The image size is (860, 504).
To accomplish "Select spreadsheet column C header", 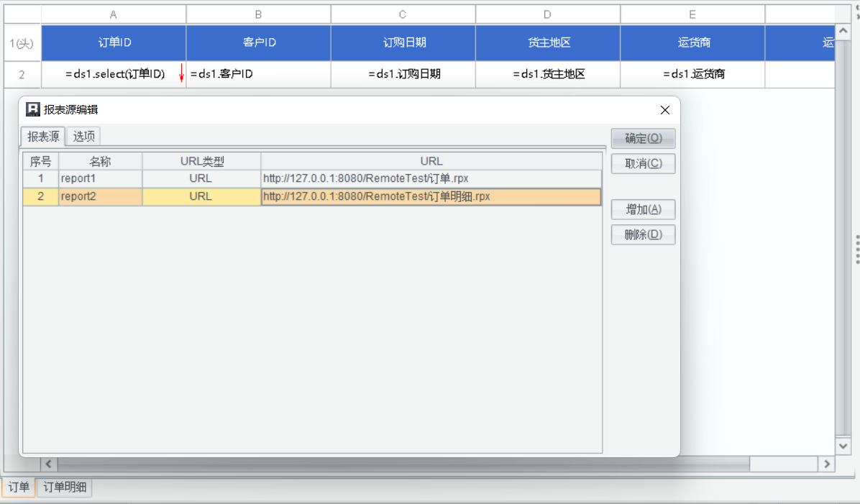I will click(x=403, y=14).
